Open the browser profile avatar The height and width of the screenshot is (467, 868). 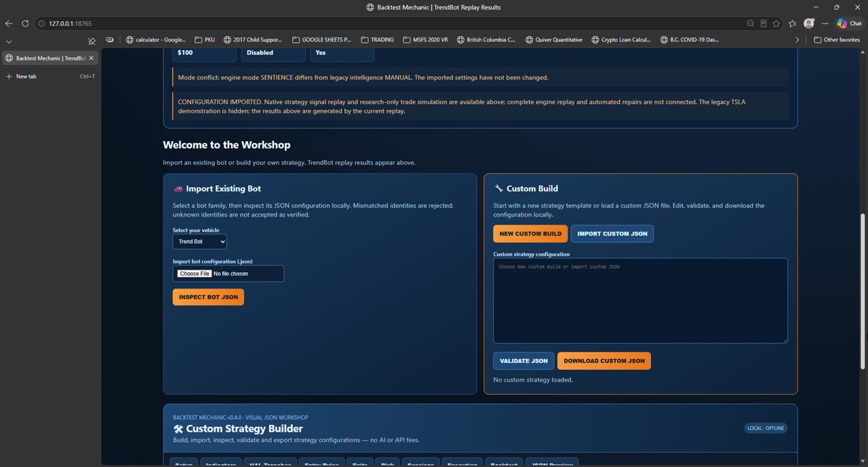(809, 23)
